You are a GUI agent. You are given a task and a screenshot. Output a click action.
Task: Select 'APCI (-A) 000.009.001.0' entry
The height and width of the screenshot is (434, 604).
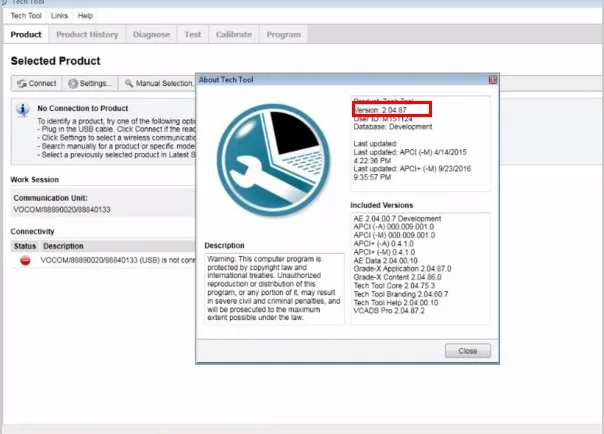tap(394, 227)
